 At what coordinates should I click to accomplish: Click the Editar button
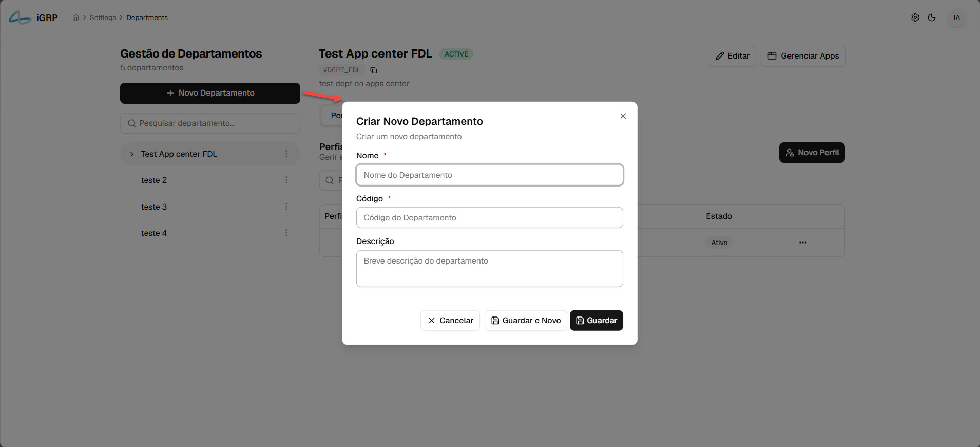tap(733, 56)
